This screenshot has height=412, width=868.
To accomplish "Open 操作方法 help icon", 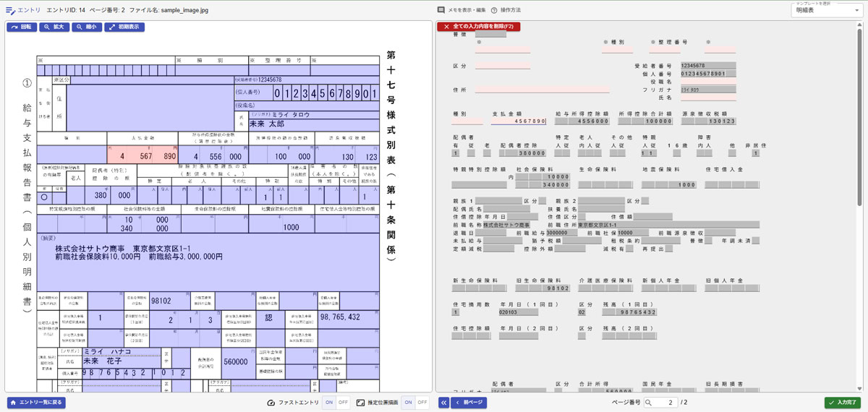I will point(494,10).
